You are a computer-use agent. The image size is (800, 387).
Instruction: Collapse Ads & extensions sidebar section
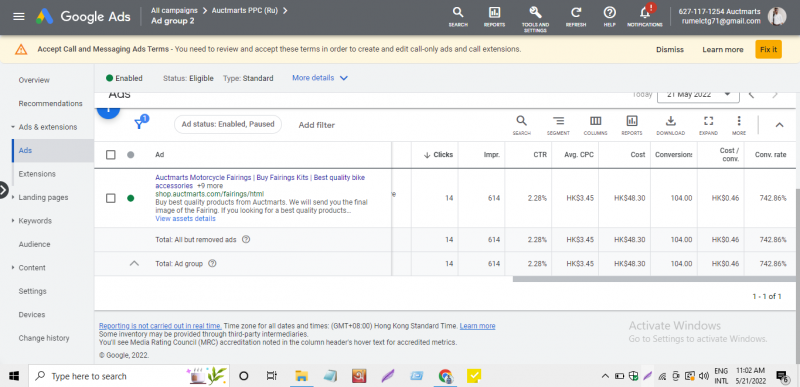[x=13, y=127]
